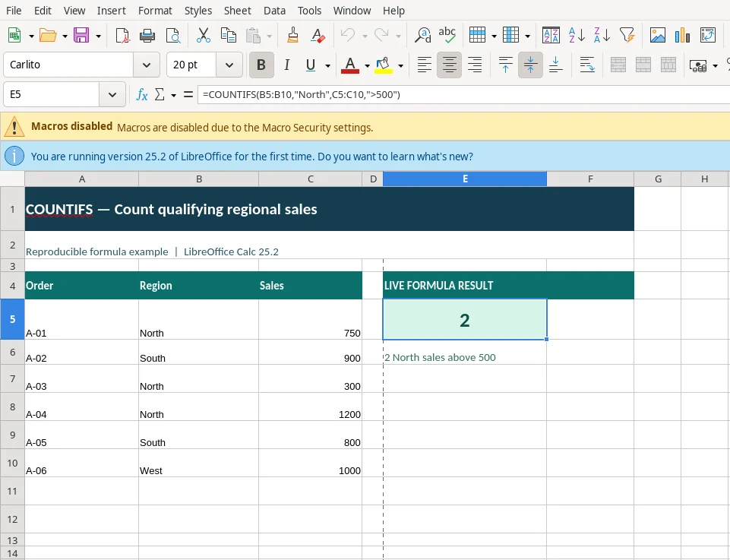Screen dimensions: 730x560
Task: Insert Chart icon
Action: [682, 36]
